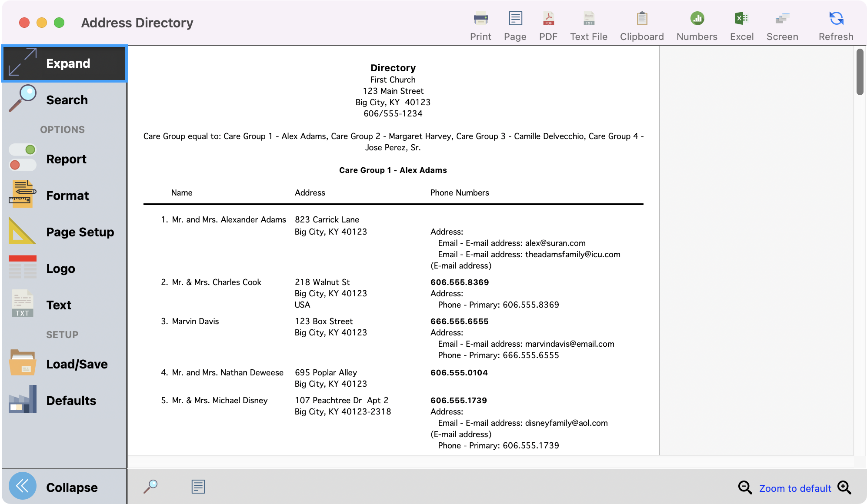Open the Logo settings

60,269
